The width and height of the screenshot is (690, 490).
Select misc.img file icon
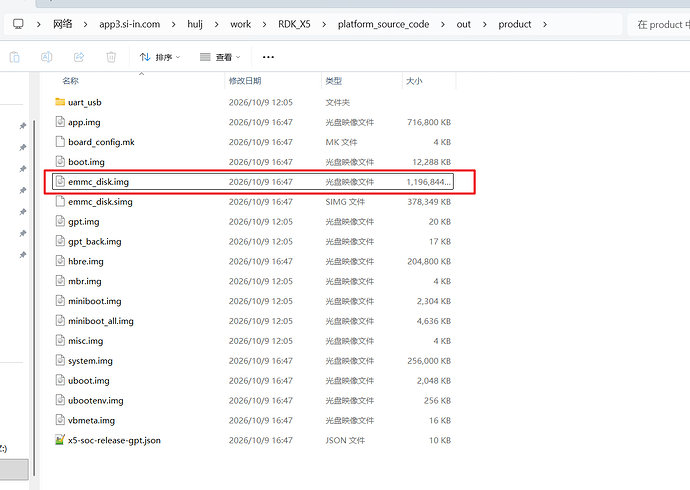[x=60, y=340]
